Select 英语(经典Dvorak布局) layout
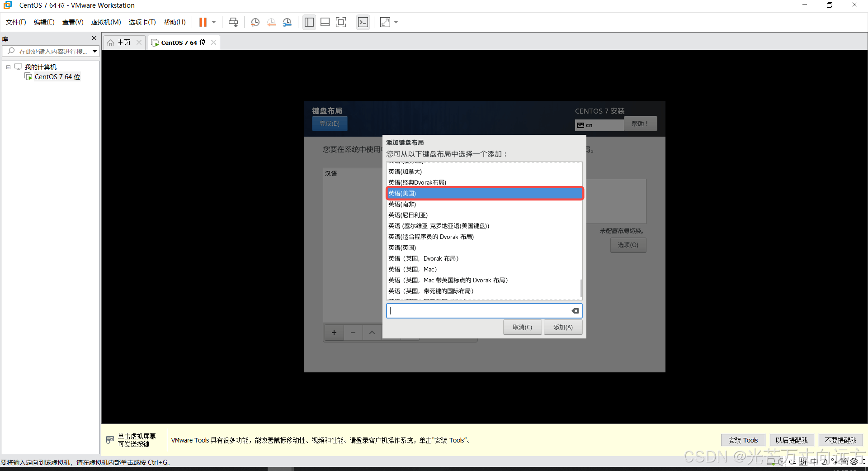The image size is (868, 471). click(x=484, y=182)
